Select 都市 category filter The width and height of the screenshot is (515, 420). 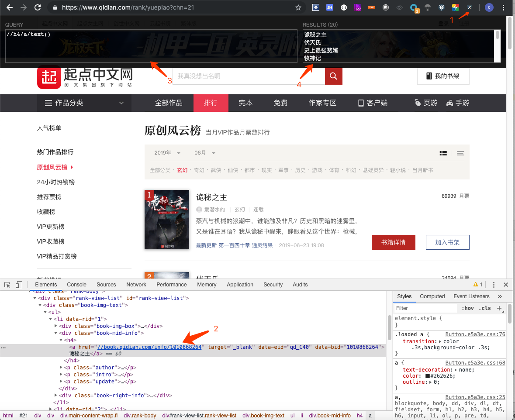click(x=249, y=170)
